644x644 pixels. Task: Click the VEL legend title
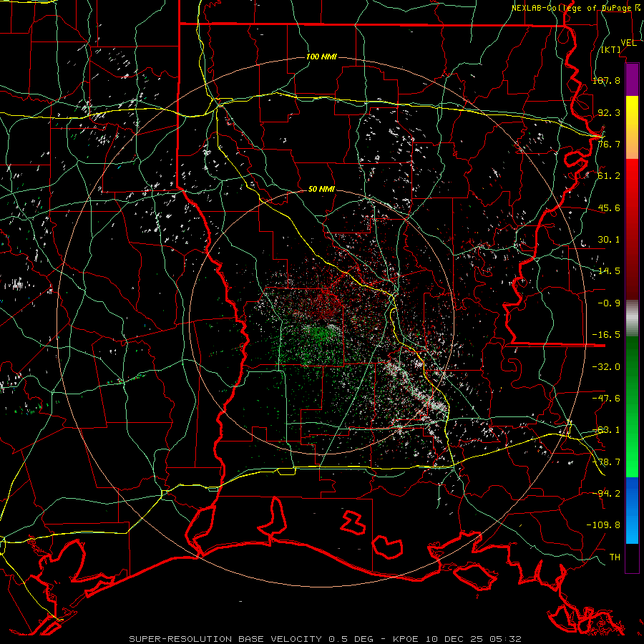(628, 42)
